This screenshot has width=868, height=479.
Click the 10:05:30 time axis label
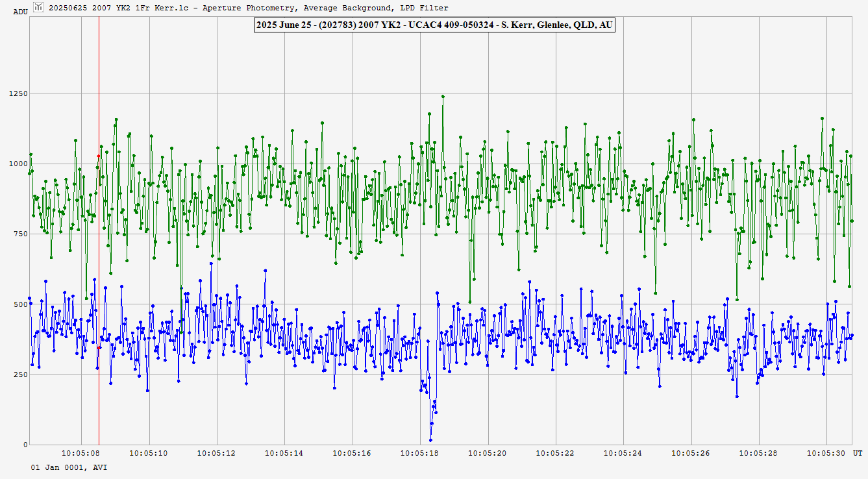[x=826, y=453]
